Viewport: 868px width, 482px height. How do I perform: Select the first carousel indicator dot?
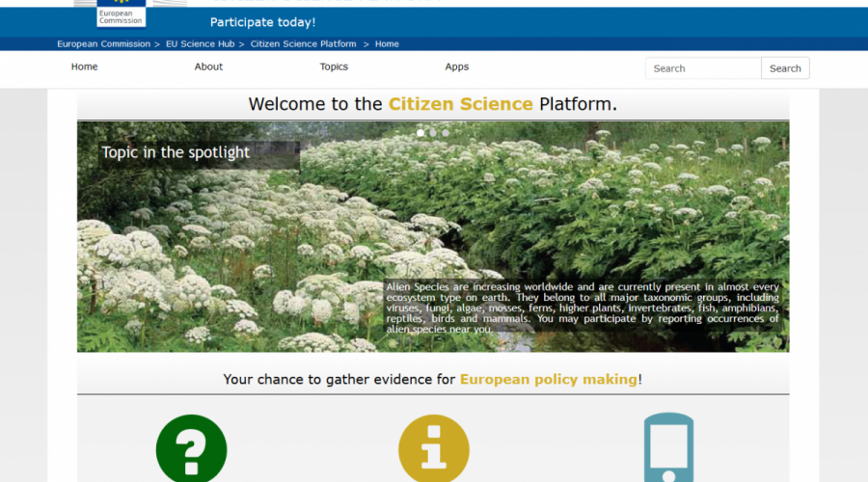pyautogui.click(x=420, y=133)
